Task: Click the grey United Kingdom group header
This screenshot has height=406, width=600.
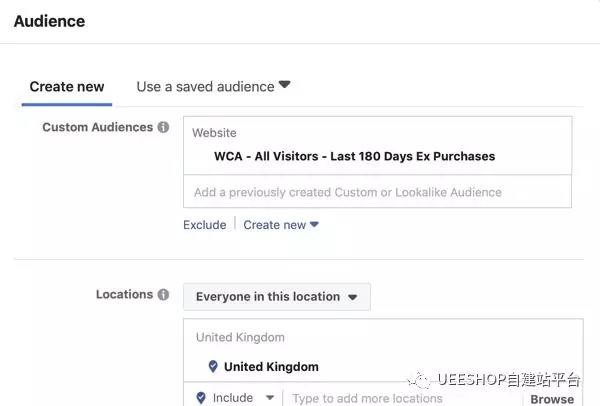Action: (240, 338)
